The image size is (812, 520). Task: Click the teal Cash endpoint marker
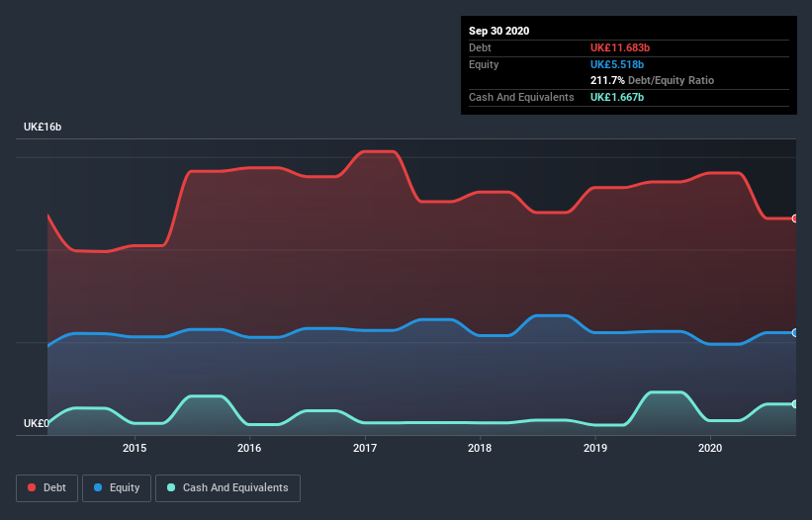point(795,404)
